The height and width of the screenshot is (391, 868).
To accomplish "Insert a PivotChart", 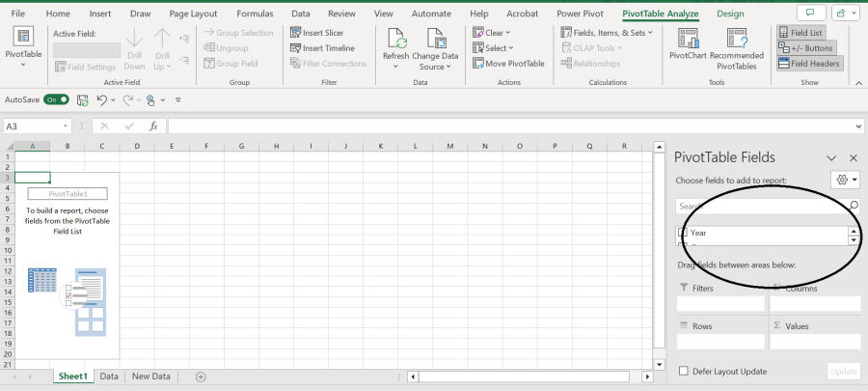I will pos(688,44).
